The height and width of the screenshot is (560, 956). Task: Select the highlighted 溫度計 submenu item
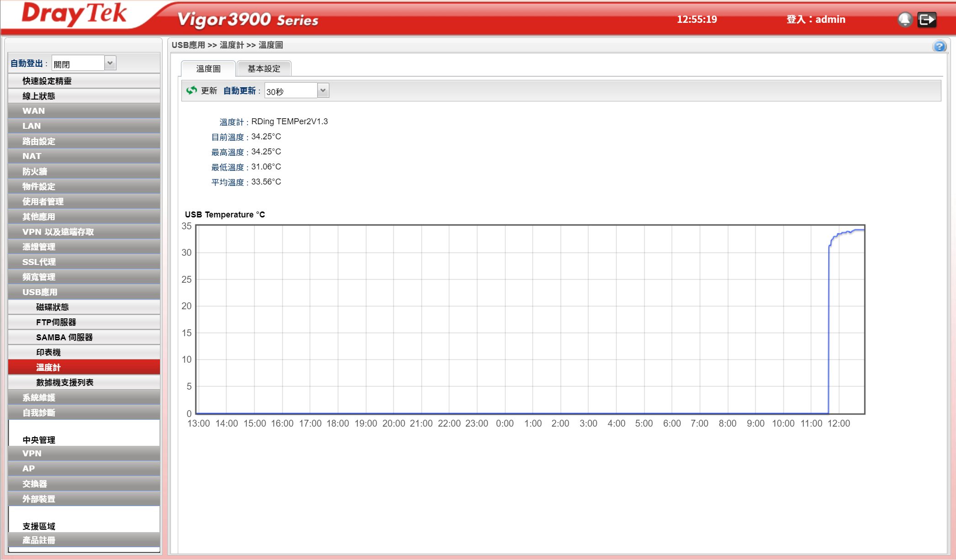(x=84, y=367)
